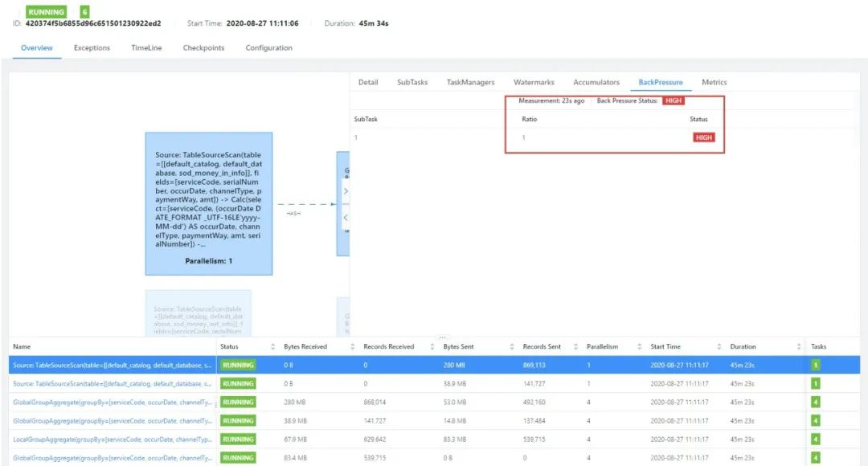Open the GlobalGroupAggregate row receiving 38.9 MB
Image resolution: width=868 pixels, height=466 pixels.
pyautogui.click(x=113, y=421)
